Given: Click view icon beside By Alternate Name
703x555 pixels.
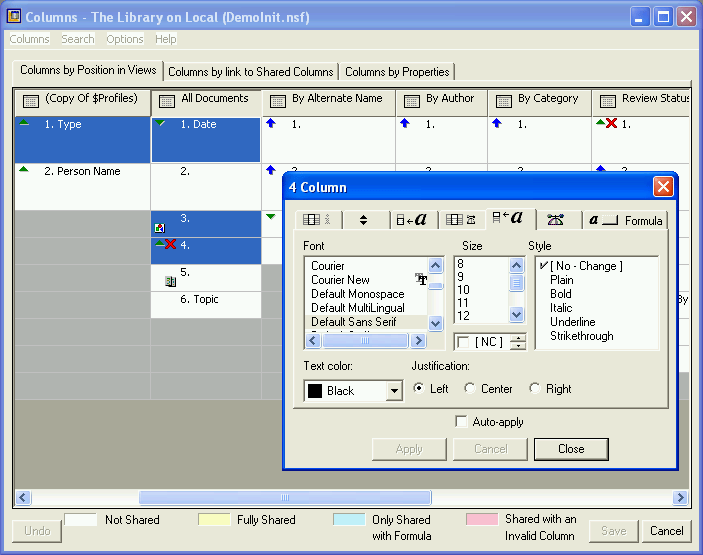Looking at the screenshot, I should click(x=278, y=101).
